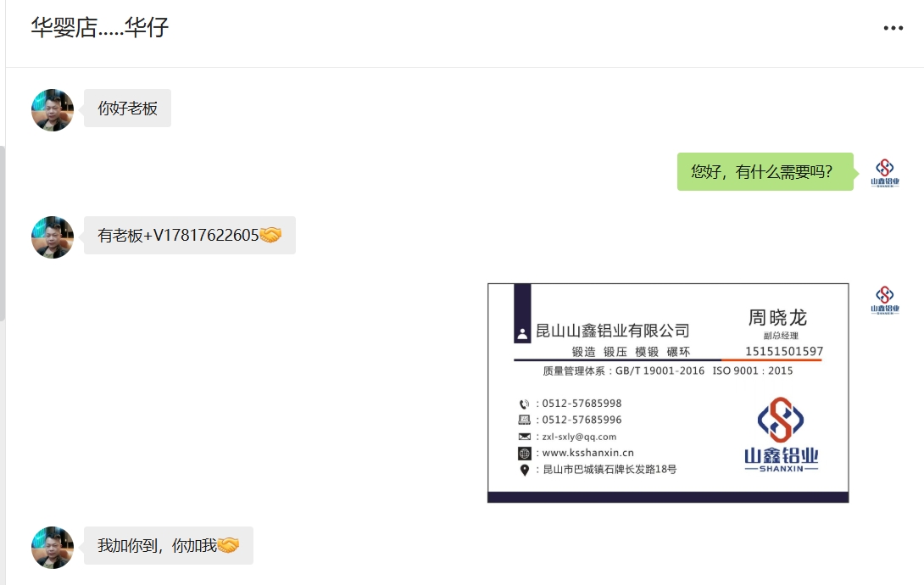Screen dimensions: 924x585
Task: Click name 周晓龙 on the business card
Action: click(777, 318)
